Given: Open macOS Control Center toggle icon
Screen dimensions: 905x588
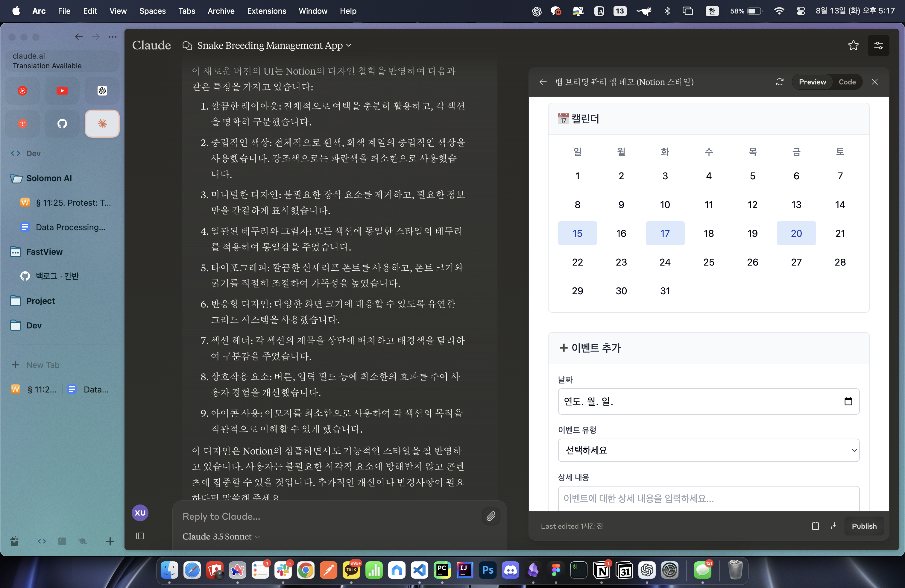Looking at the screenshot, I should pos(801,11).
